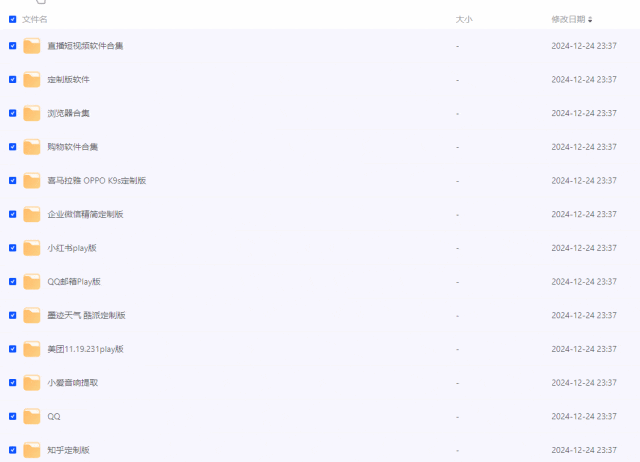Deselect the 浏览器合集 checkbox
Screen dimensions: 640x462
(13, 113)
